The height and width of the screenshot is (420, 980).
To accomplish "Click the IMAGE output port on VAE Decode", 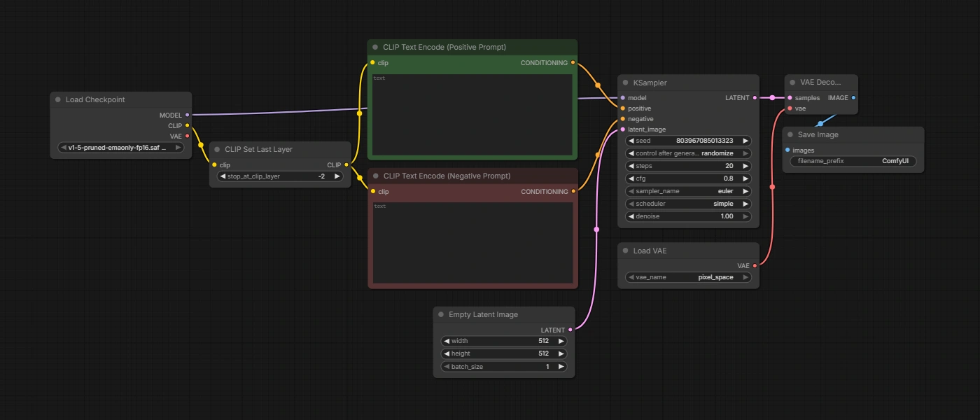I will 853,98.
